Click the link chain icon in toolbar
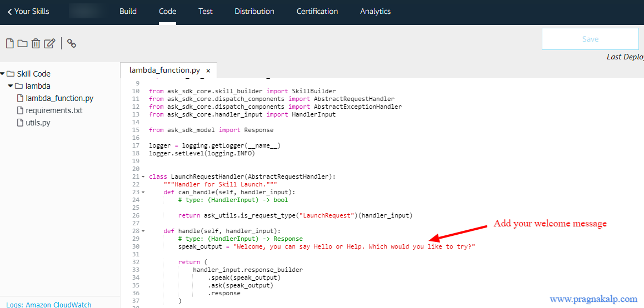The height and width of the screenshot is (308, 644). [x=72, y=43]
